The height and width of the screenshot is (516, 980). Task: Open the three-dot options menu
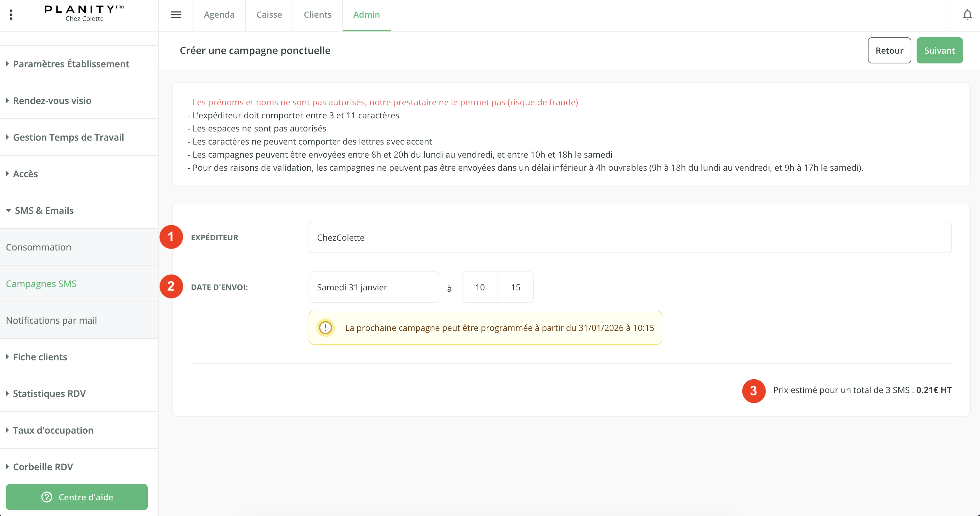point(11,15)
